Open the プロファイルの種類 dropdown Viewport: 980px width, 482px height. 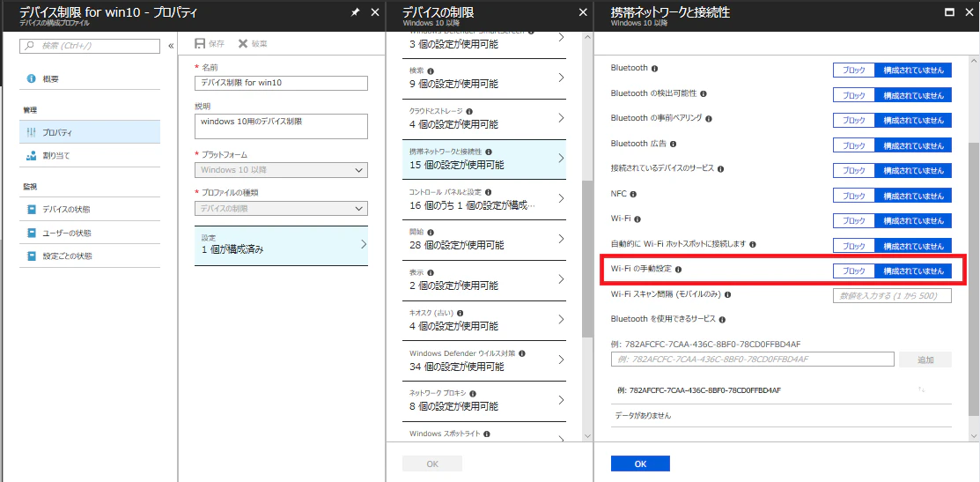281,208
